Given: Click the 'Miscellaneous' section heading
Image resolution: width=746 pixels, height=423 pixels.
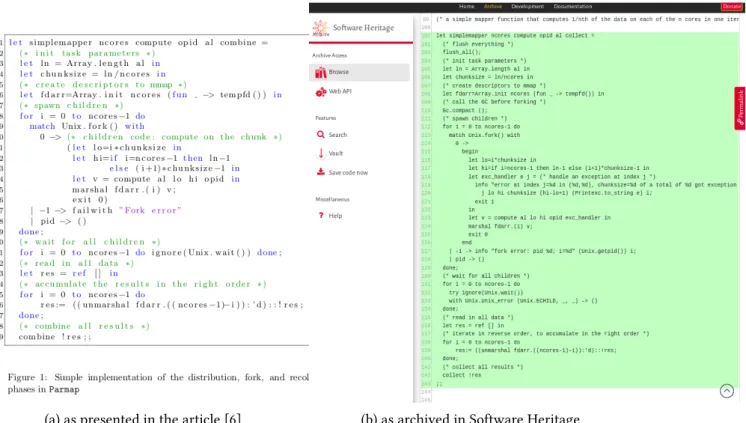Looking at the screenshot, I should pos(332,199).
